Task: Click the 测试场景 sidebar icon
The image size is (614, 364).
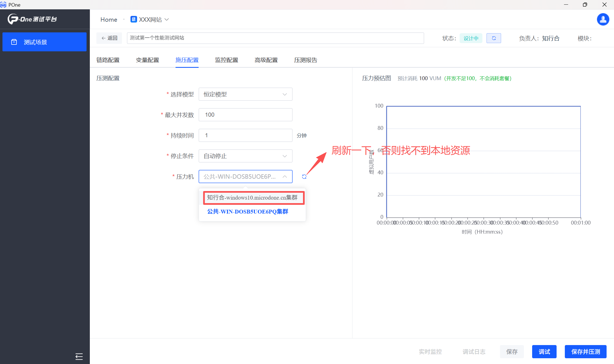Action: click(14, 42)
